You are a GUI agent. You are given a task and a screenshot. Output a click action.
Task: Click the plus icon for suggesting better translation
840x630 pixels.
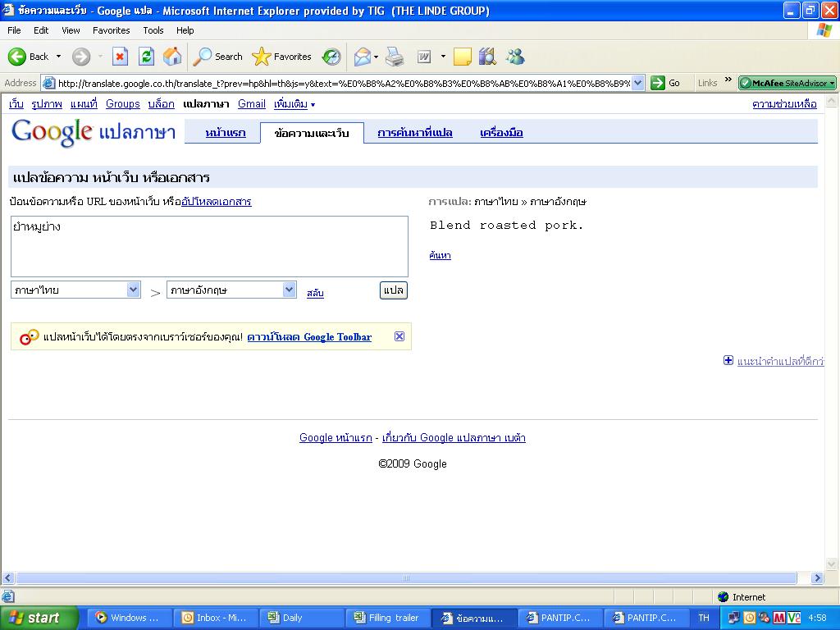pyautogui.click(x=728, y=361)
